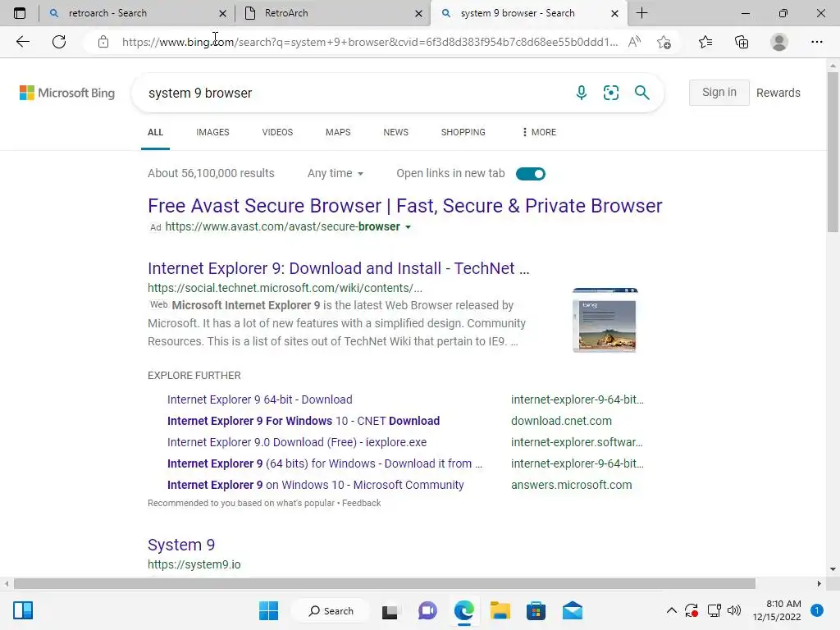Select the IMAGES results tab
This screenshot has height=630, width=840.
coord(212,132)
